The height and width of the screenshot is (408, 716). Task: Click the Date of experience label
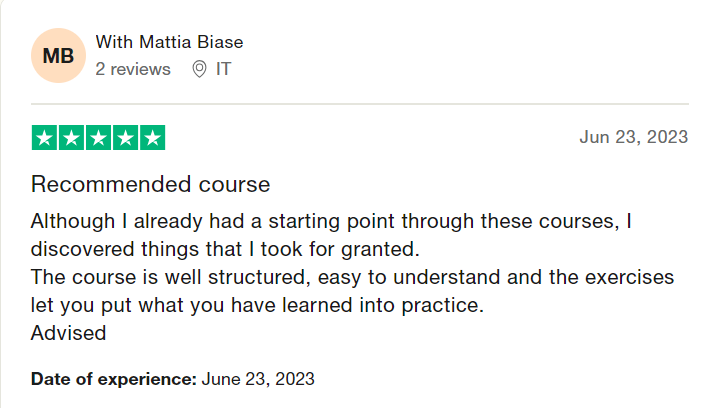[114, 379]
